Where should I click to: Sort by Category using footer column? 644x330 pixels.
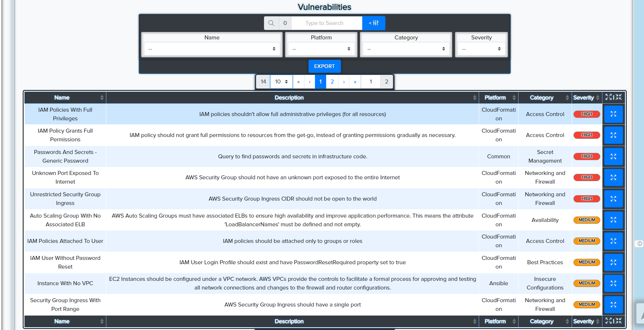tap(545, 321)
